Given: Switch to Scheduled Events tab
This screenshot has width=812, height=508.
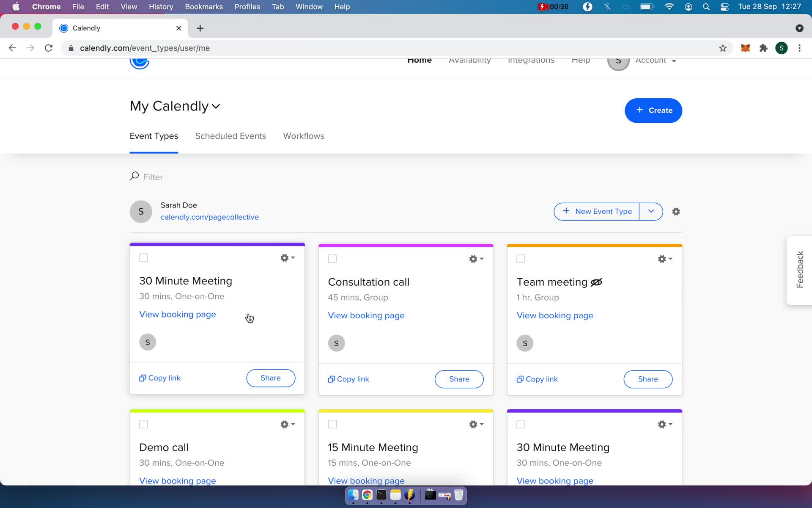Looking at the screenshot, I should (230, 136).
